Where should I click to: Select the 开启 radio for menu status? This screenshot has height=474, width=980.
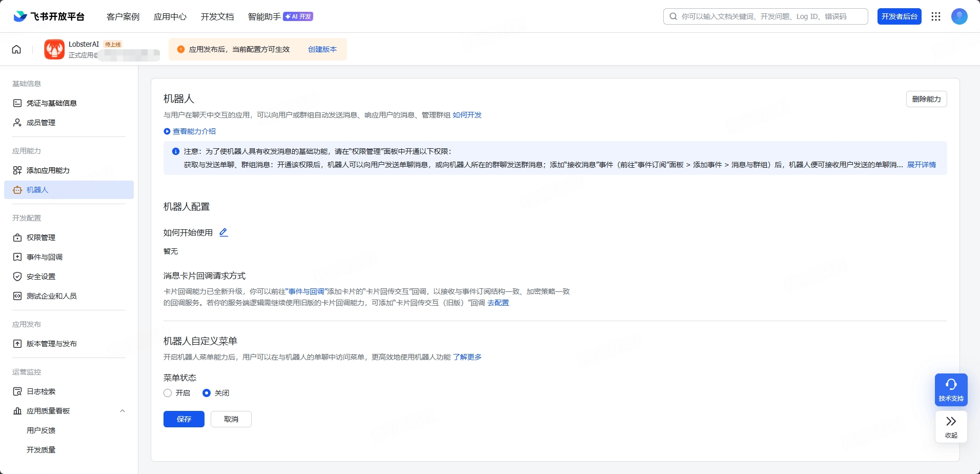[167, 393]
